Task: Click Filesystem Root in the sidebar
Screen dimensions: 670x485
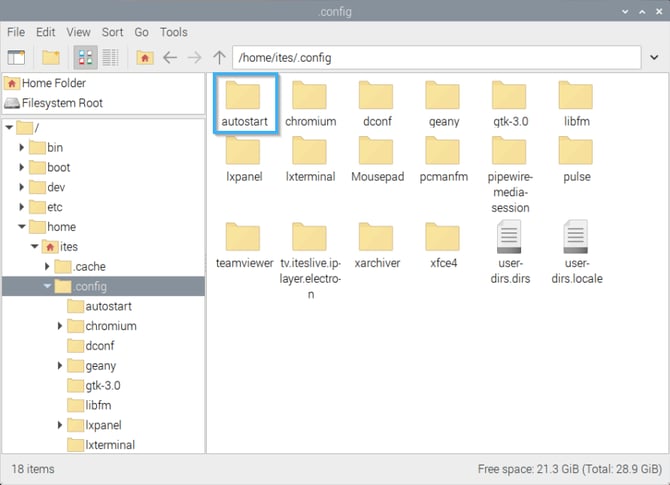Action: tap(61, 103)
